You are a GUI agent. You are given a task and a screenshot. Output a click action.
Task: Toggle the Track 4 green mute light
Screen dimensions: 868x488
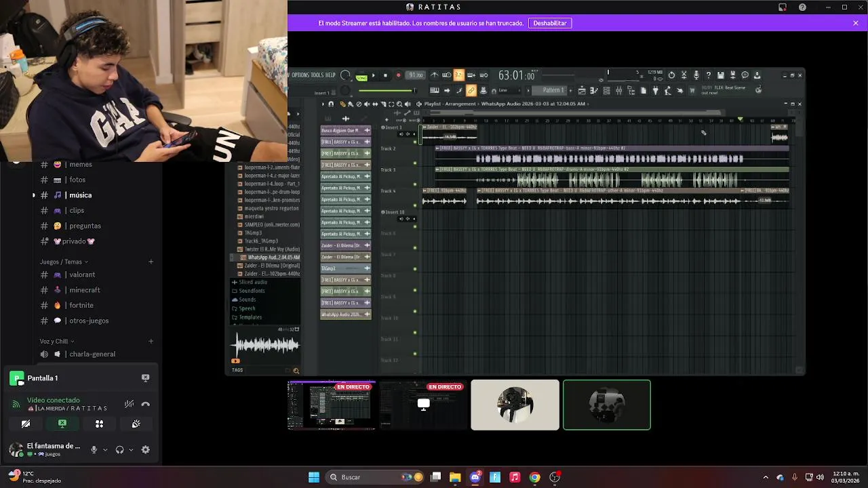[415, 205]
